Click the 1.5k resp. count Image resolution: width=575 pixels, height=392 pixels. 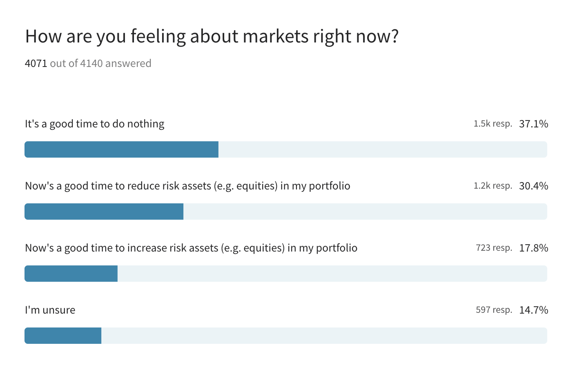pyautogui.click(x=493, y=124)
